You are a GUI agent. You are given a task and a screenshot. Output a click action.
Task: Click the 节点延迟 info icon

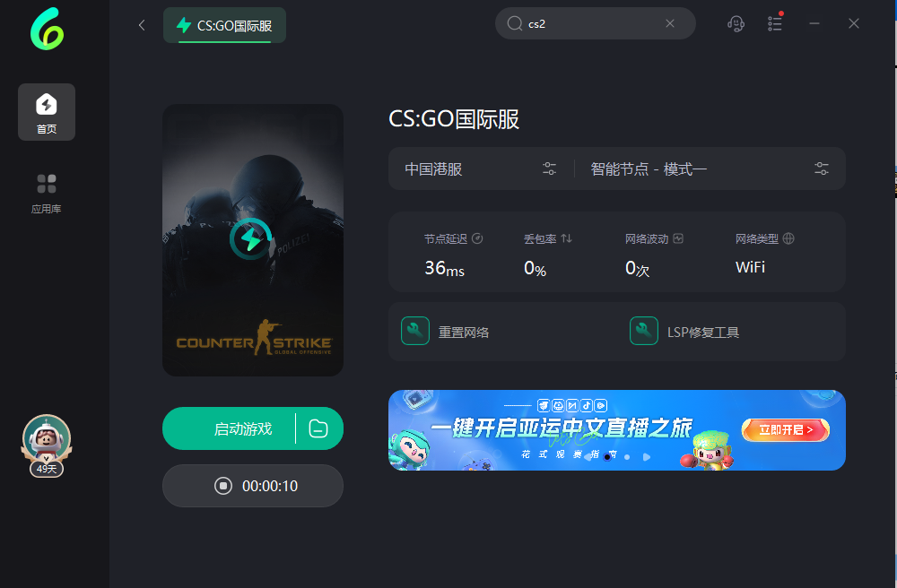point(477,238)
